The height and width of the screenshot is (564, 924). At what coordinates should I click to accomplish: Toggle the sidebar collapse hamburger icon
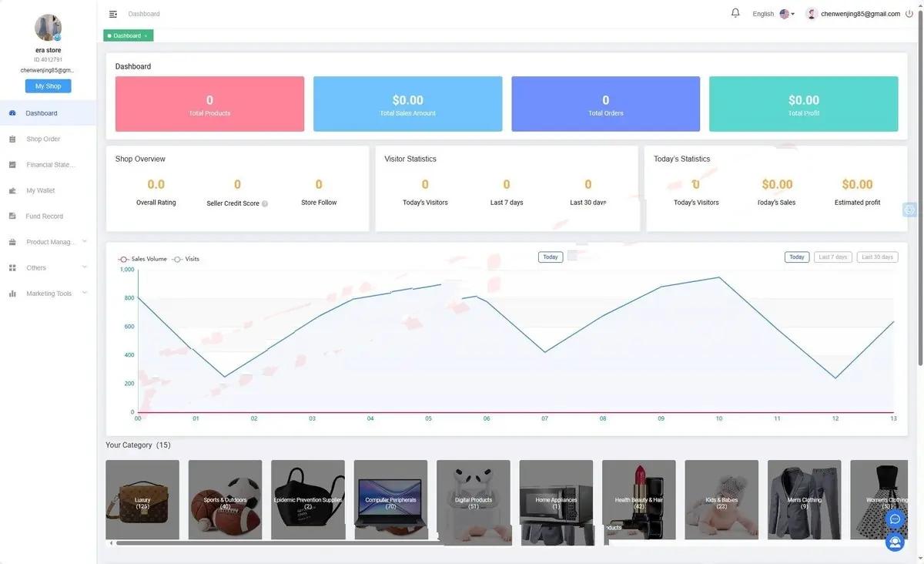click(x=113, y=14)
